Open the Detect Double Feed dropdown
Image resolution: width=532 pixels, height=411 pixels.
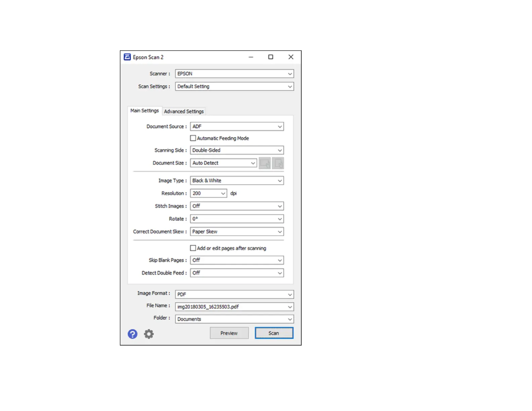coord(237,273)
